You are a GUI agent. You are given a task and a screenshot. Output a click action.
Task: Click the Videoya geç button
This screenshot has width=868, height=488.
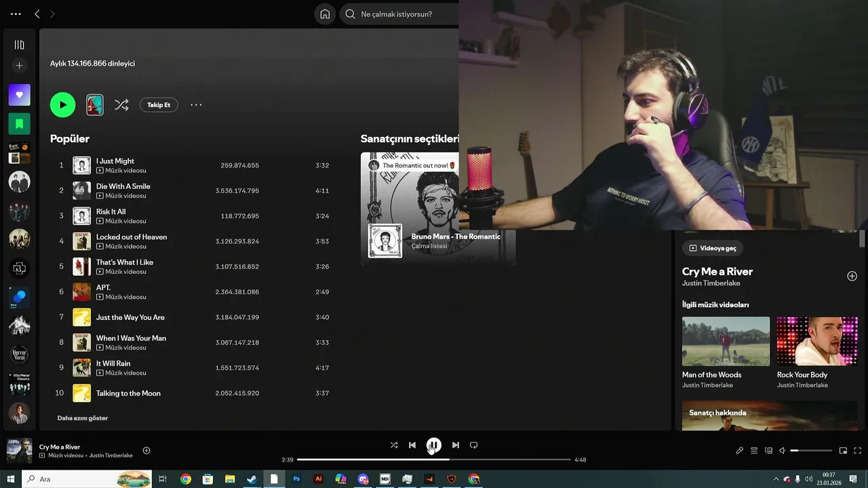pyautogui.click(x=713, y=248)
